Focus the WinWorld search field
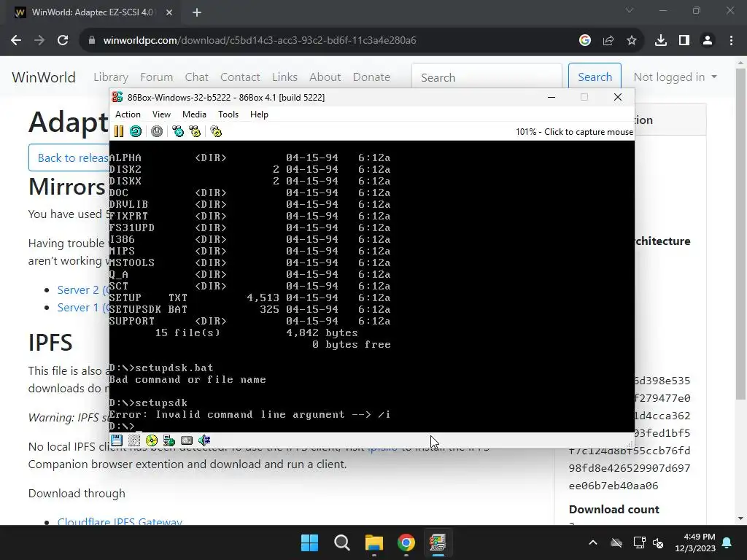This screenshot has height=560, width=747. click(x=487, y=77)
